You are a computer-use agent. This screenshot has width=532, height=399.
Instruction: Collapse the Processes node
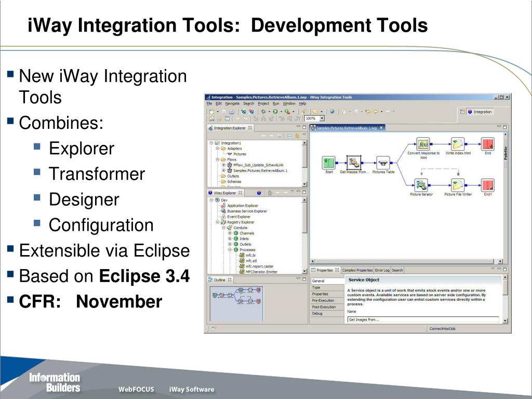point(230,250)
